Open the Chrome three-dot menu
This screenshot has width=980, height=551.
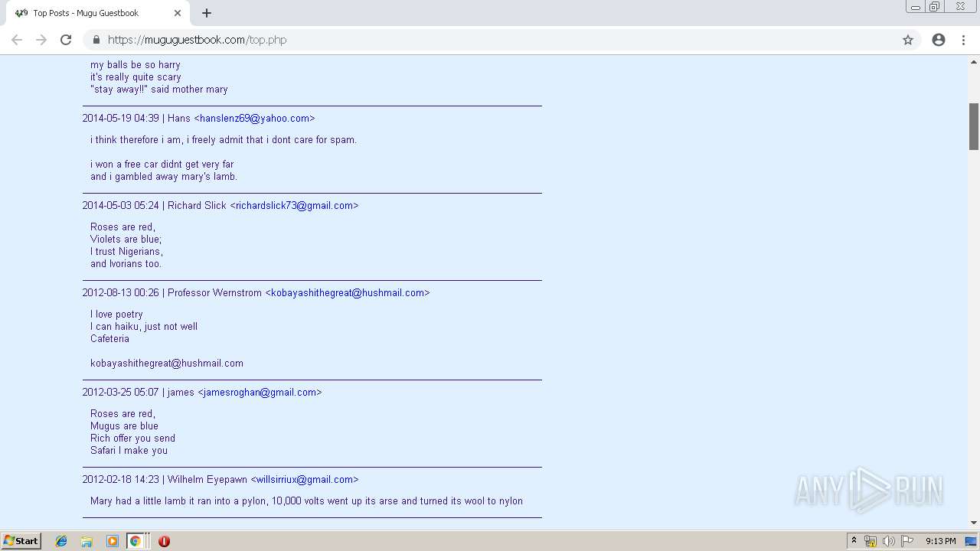click(x=963, y=40)
